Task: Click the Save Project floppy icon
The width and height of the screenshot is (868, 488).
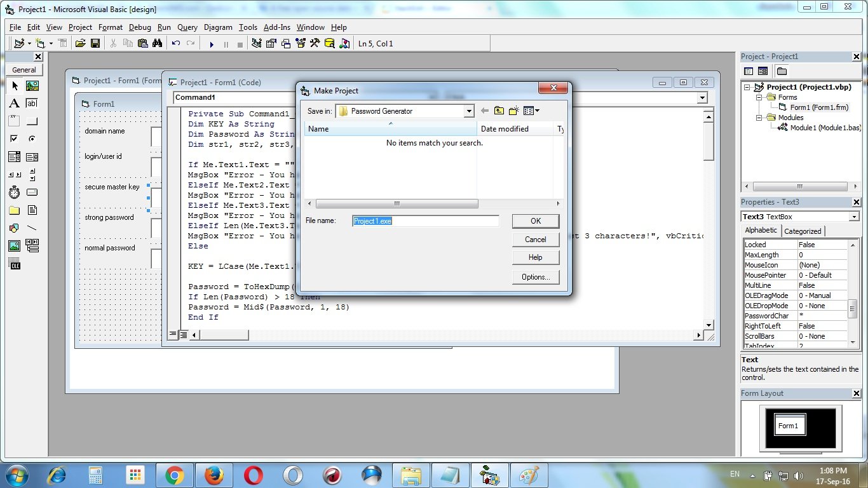Action: (95, 43)
